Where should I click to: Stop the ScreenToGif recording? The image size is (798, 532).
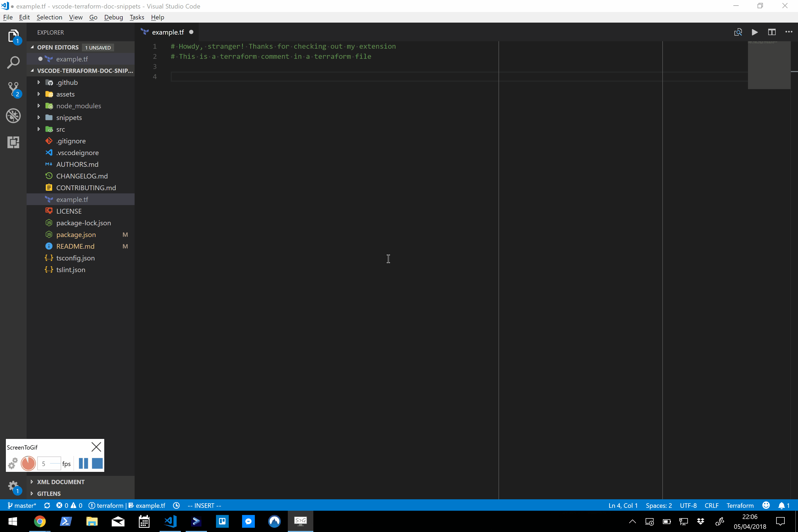point(97,463)
